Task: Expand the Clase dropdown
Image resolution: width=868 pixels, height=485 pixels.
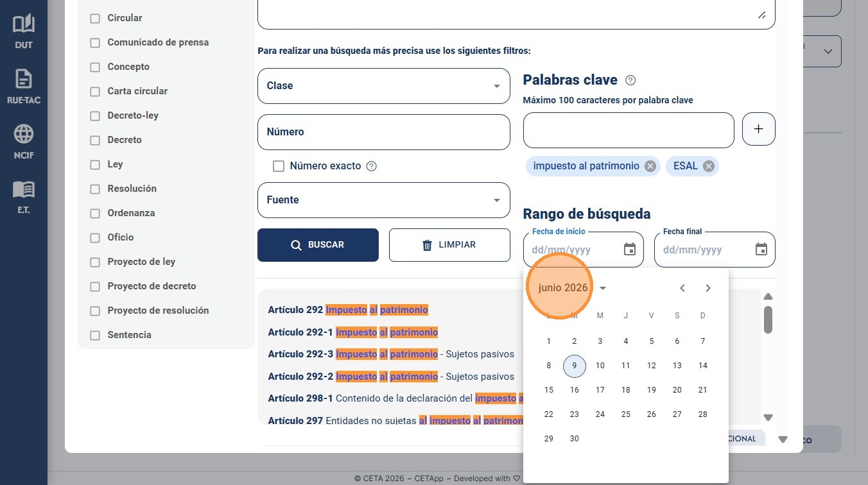Action: (384, 86)
